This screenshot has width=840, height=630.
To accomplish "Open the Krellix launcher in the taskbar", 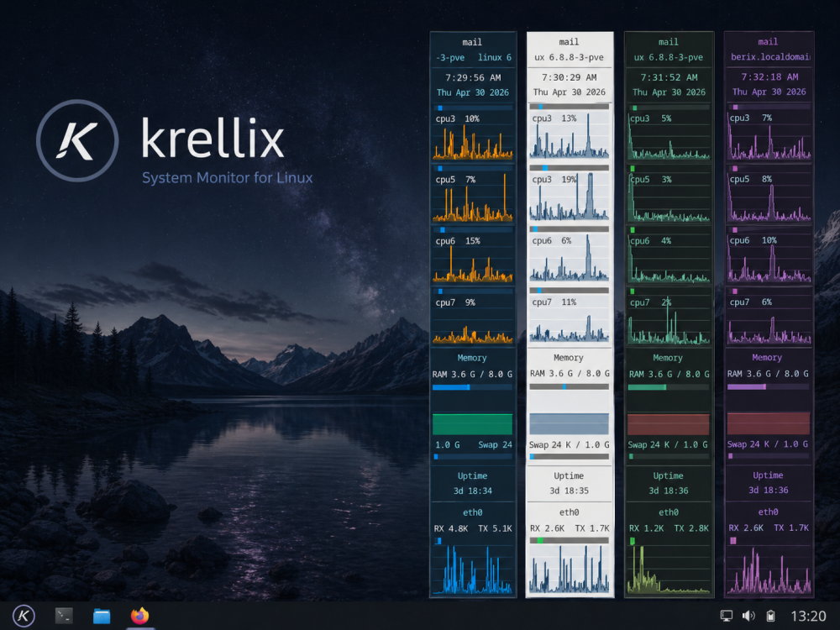I will coord(24,616).
